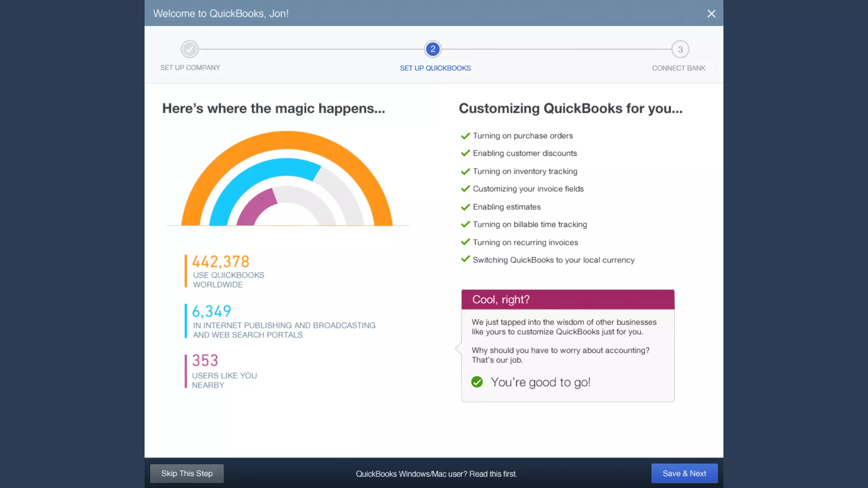The width and height of the screenshot is (868, 488).
Task: Click checkmark next to Enabling estimates
Action: point(465,207)
